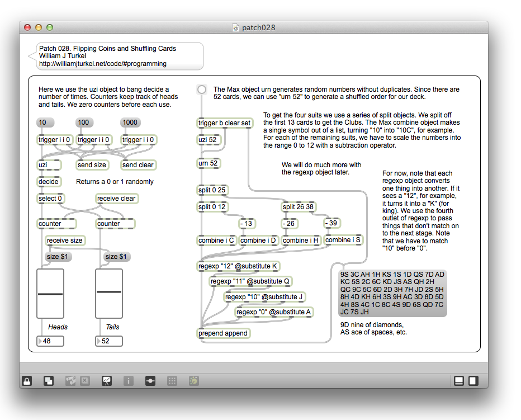The width and height of the screenshot is (521, 420).
Task: Show the right sidebar view icon
Action: tap(473, 381)
